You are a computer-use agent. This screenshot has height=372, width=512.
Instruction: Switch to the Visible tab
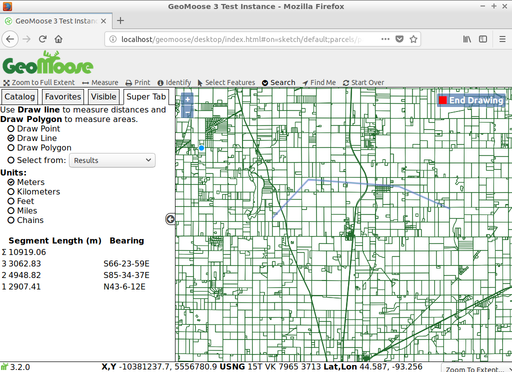104,97
